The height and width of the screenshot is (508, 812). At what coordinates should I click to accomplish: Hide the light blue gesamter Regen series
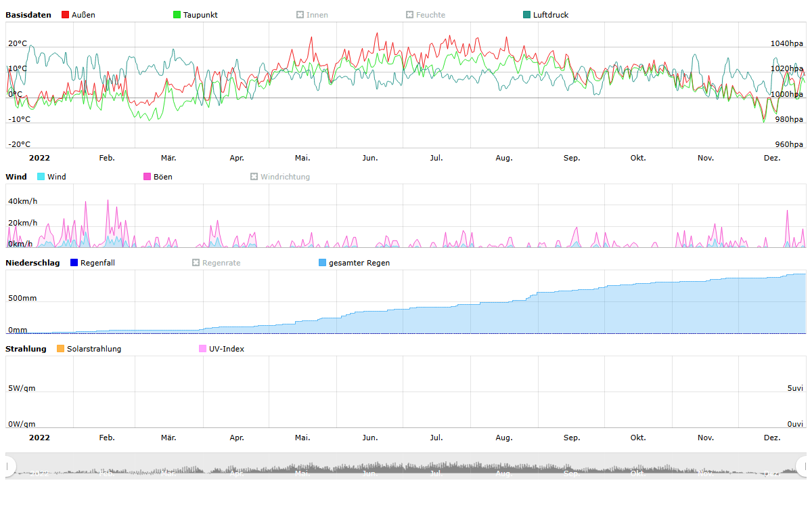click(322, 263)
